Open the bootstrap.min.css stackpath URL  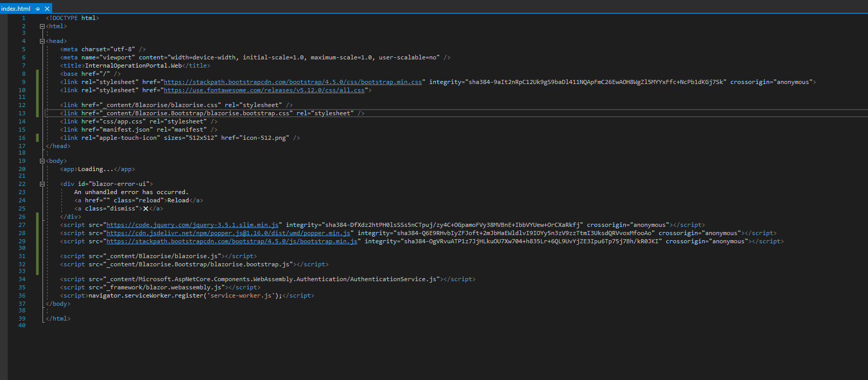293,82
